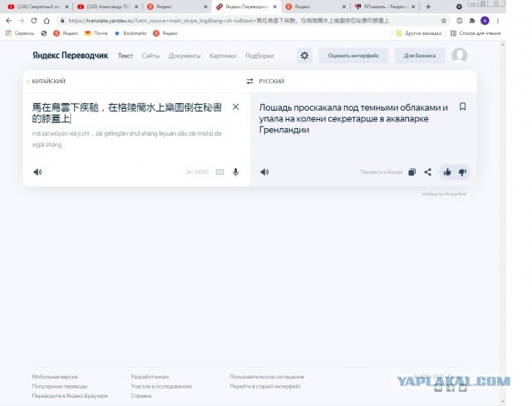The image size is (532, 406).
Task: Open Список для чтения
Action: (475, 33)
